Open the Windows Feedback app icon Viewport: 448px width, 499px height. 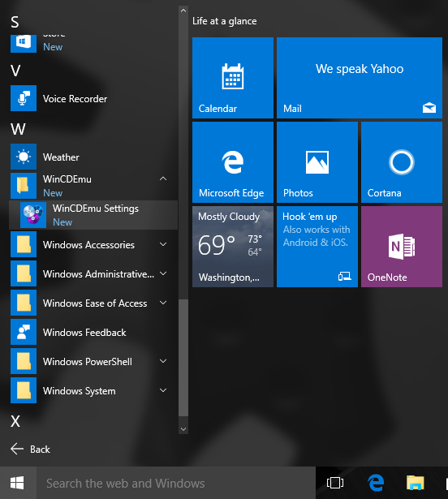point(24,332)
